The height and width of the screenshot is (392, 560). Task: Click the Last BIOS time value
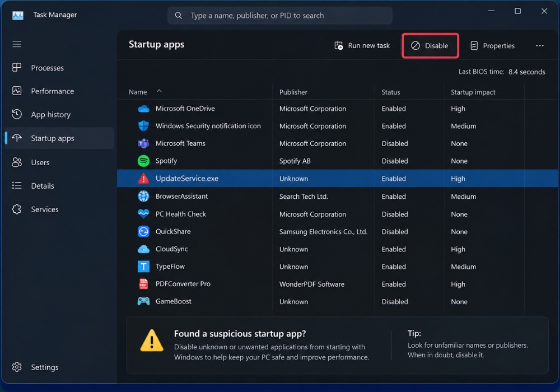pos(527,72)
